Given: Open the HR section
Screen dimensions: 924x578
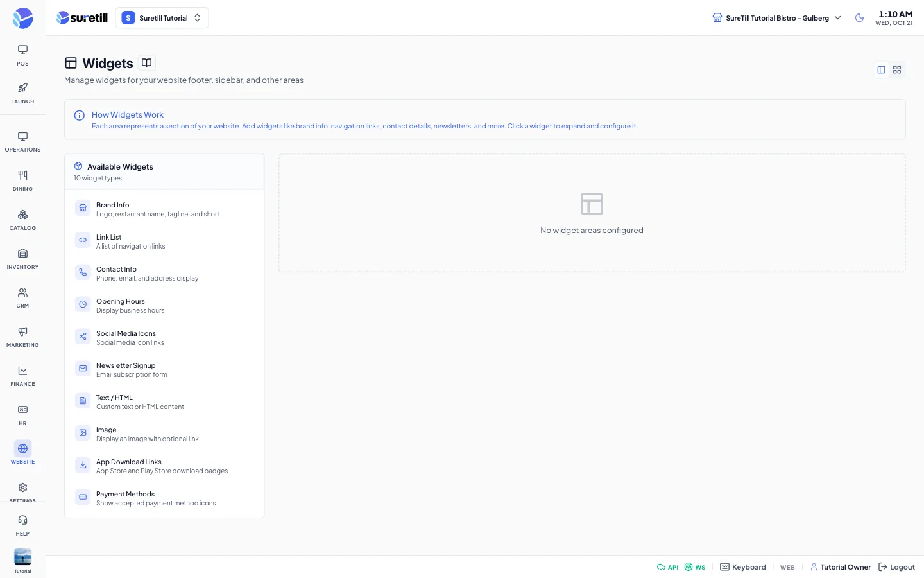Looking at the screenshot, I should (x=22, y=416).
